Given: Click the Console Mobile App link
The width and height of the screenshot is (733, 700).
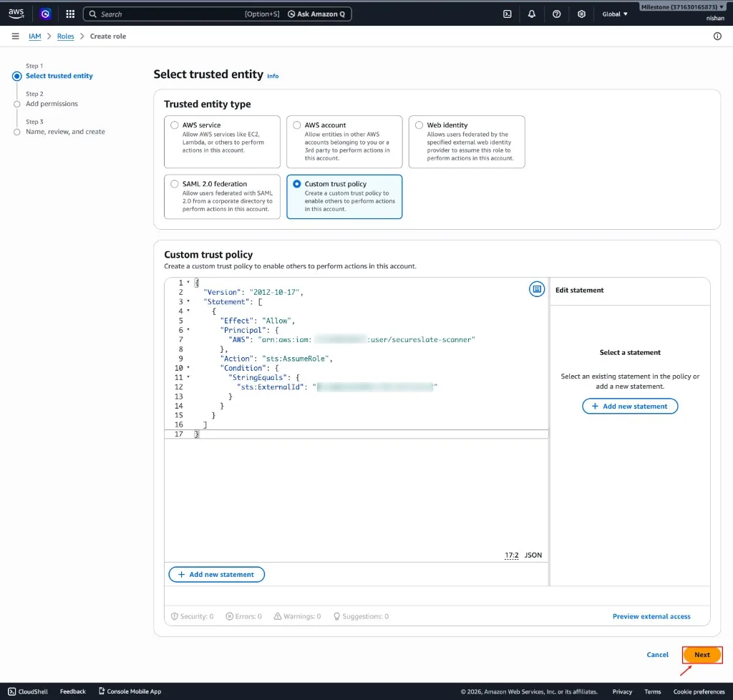Looking at the screenshot, I should click(130, 691).
